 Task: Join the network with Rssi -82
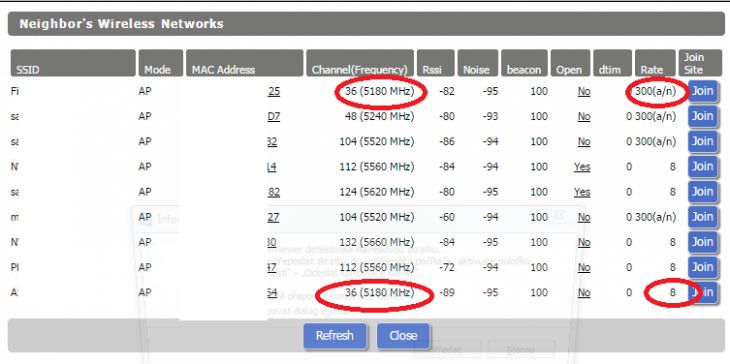702,91
